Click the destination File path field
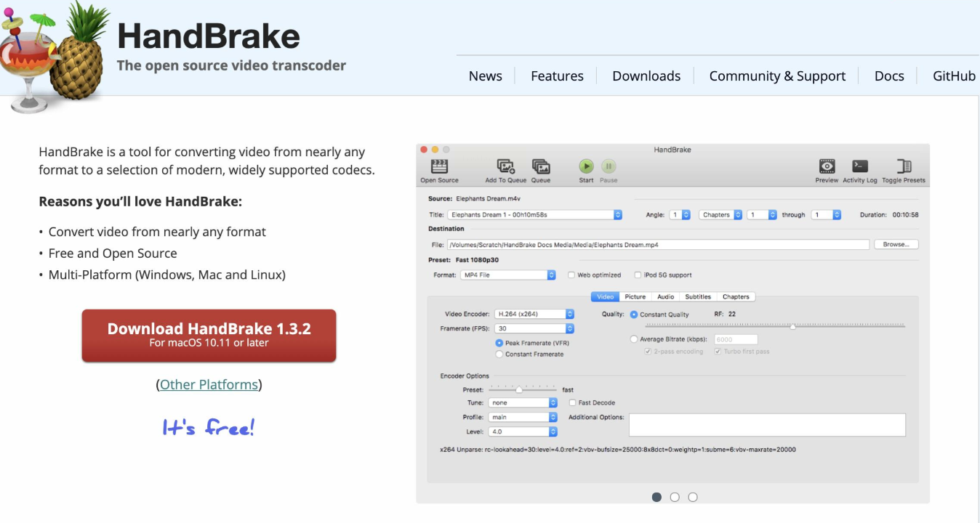Screen dimensions: 980x523 pos(658,245)
